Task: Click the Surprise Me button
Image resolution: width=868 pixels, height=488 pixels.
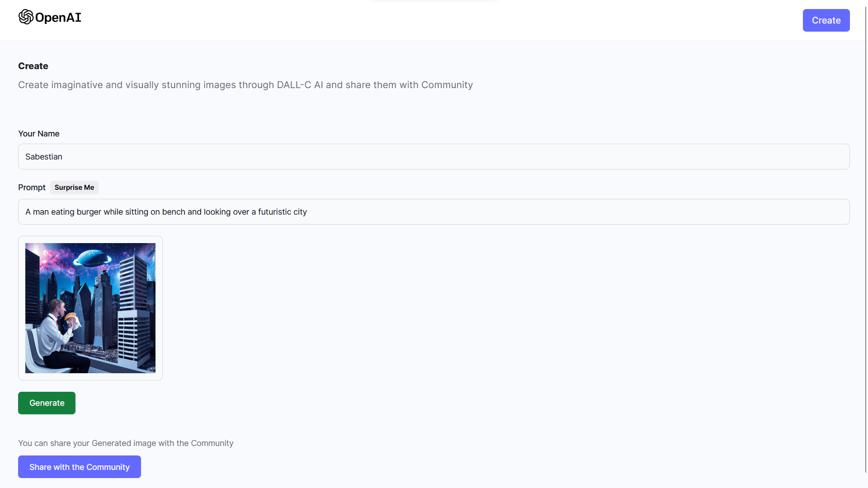Action: [x=74, y=188]
